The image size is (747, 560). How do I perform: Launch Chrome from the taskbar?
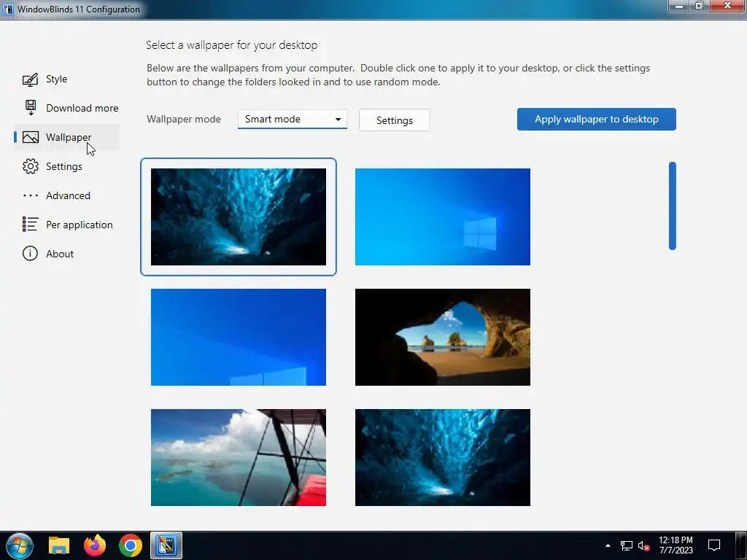click(130, 545)
